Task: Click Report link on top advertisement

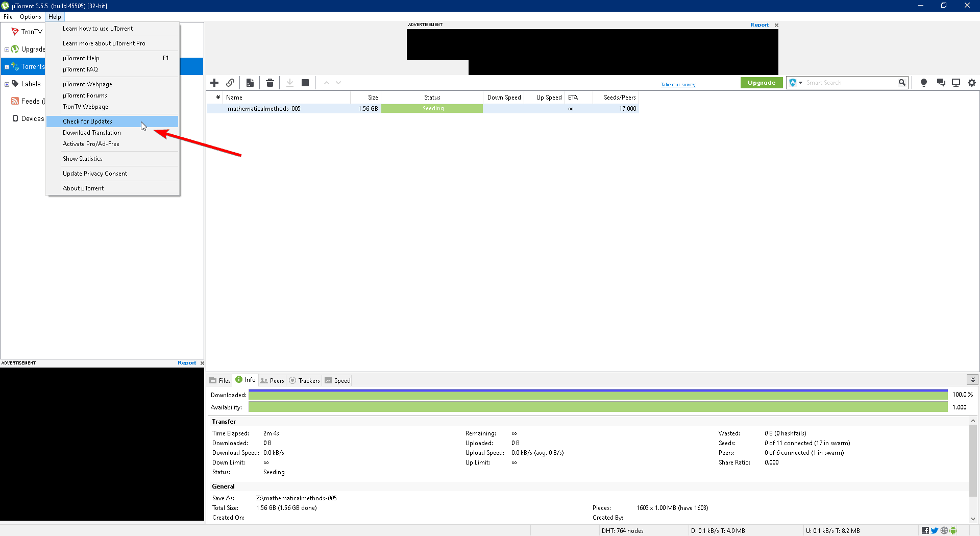Action: click(759, 25)
